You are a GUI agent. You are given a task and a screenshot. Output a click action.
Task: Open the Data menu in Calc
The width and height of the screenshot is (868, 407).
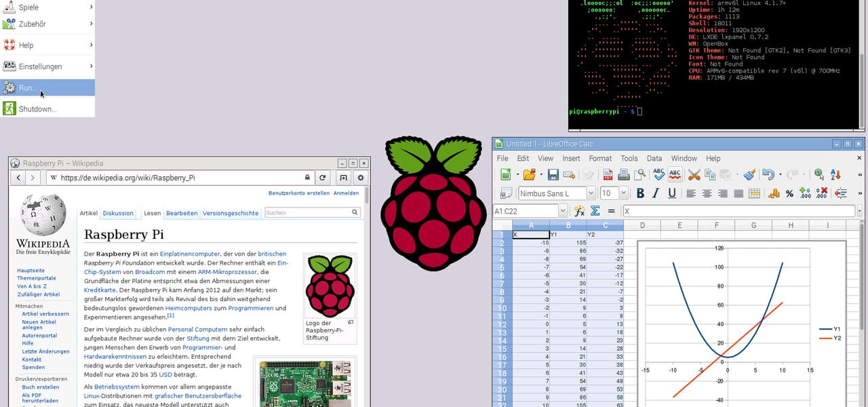pyautogui.click(x=654, y=158)
